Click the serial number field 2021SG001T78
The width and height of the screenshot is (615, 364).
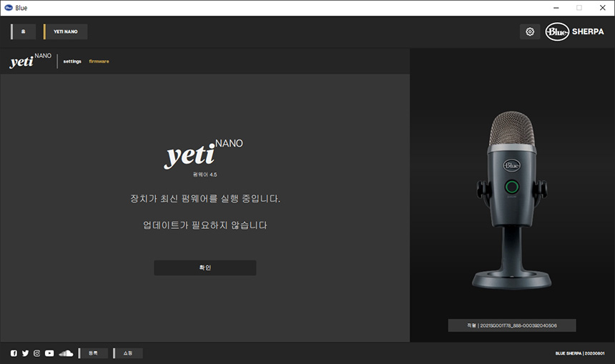pos(512,325)
